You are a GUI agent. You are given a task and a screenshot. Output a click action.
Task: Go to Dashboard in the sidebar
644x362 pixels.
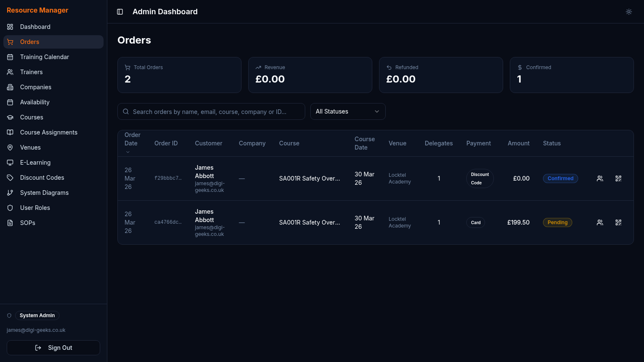coord(54,27)
